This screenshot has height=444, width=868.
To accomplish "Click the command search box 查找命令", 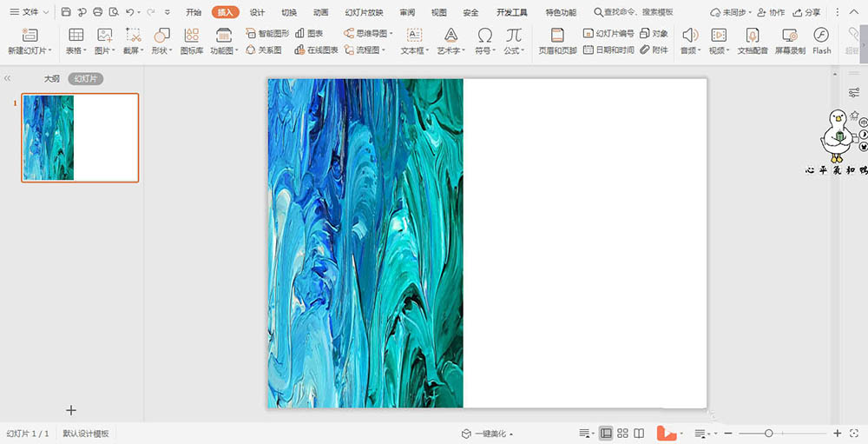I will tap(634, 12).
